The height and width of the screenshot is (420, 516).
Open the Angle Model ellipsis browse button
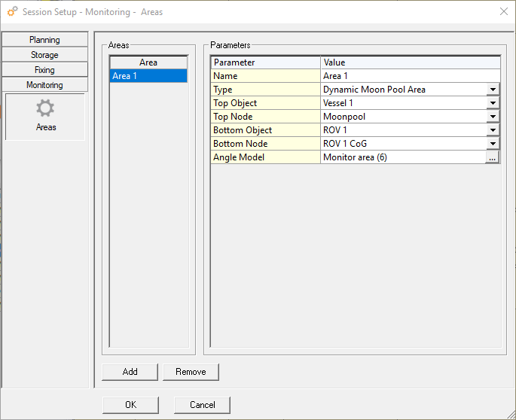[x=492, y=157]
